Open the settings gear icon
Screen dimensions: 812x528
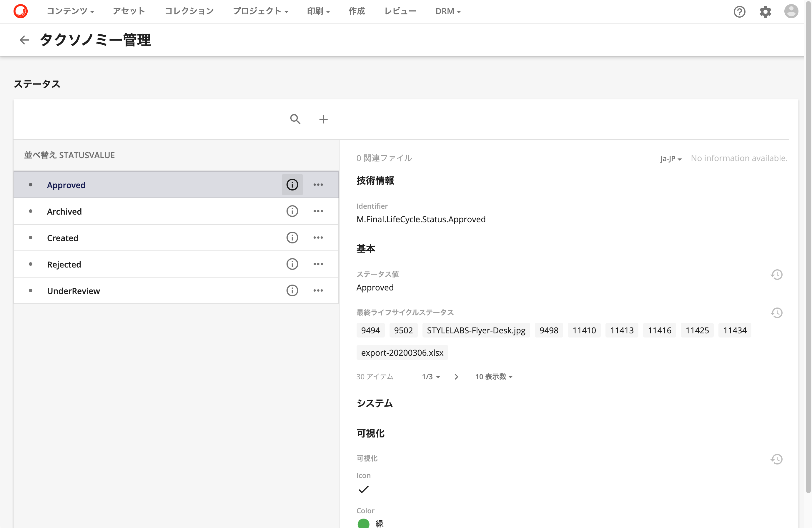pyautogui.click(x=765, y=11)
